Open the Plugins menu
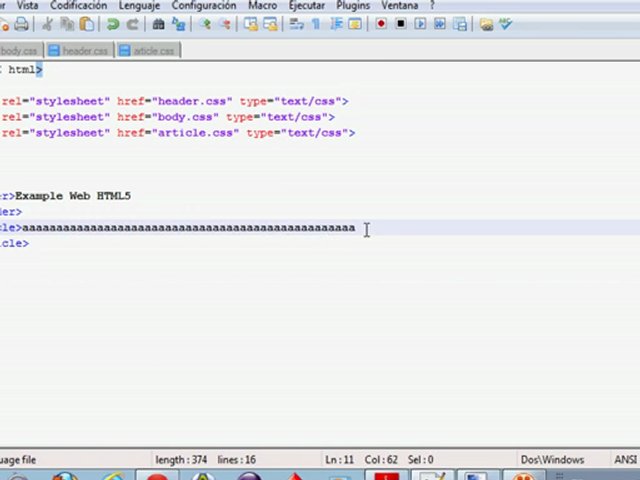Viewport: 640px width, 480px height. click(353, 6)
